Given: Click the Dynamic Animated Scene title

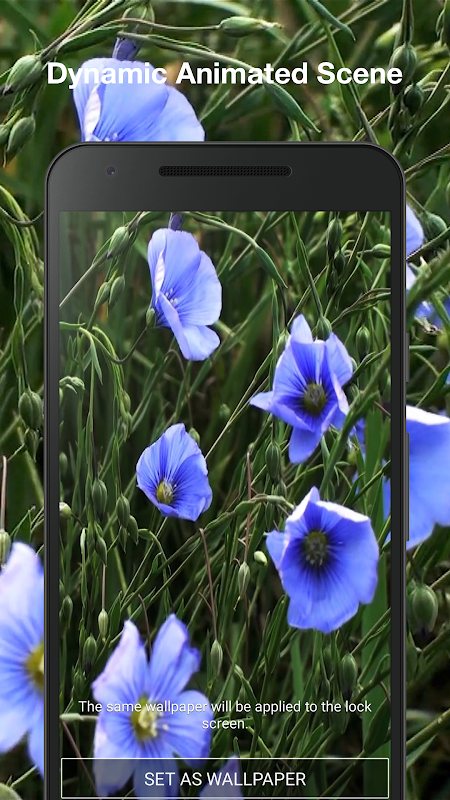Looking at the screenshot, I should click(x=224, y=74).
